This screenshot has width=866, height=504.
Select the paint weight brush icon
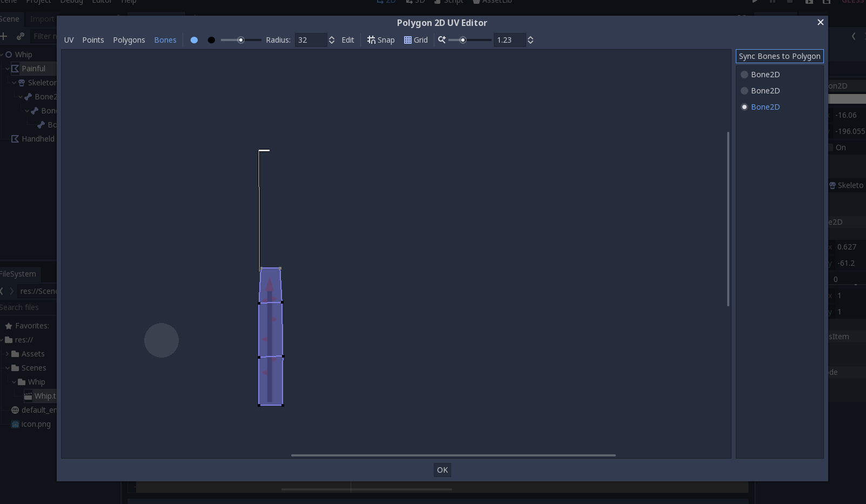[194, 39]
